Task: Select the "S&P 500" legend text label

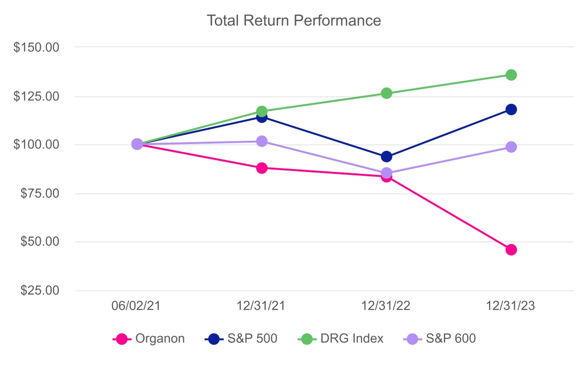Action: pyautogui.click(x=254, y=339)
